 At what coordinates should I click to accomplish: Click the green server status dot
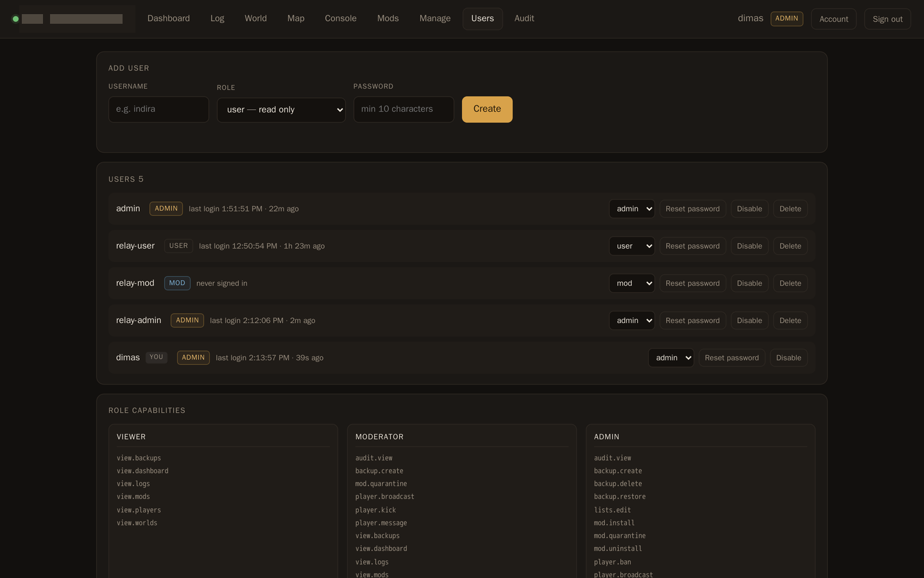tap(15, 19)
